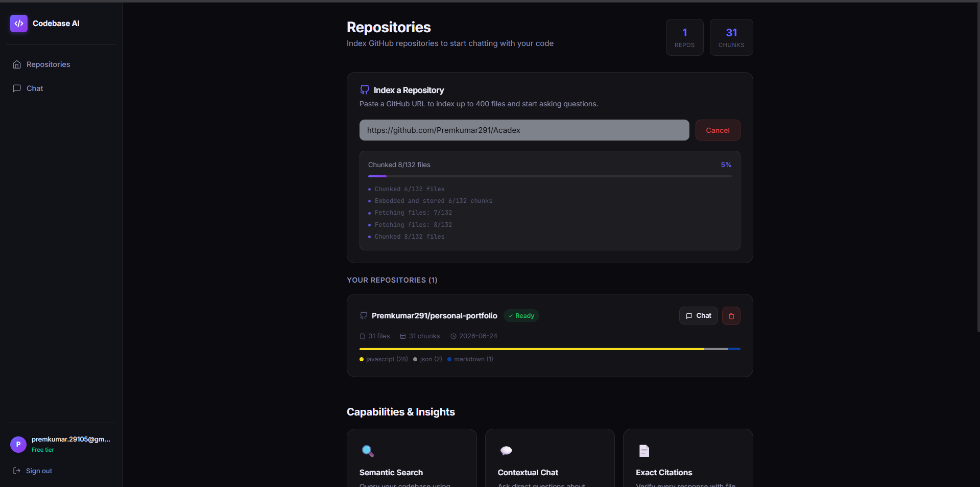The height and width of the screenshot is (487, 980).
Task: Click the Ready status badge
Action: tap(521, 316)
